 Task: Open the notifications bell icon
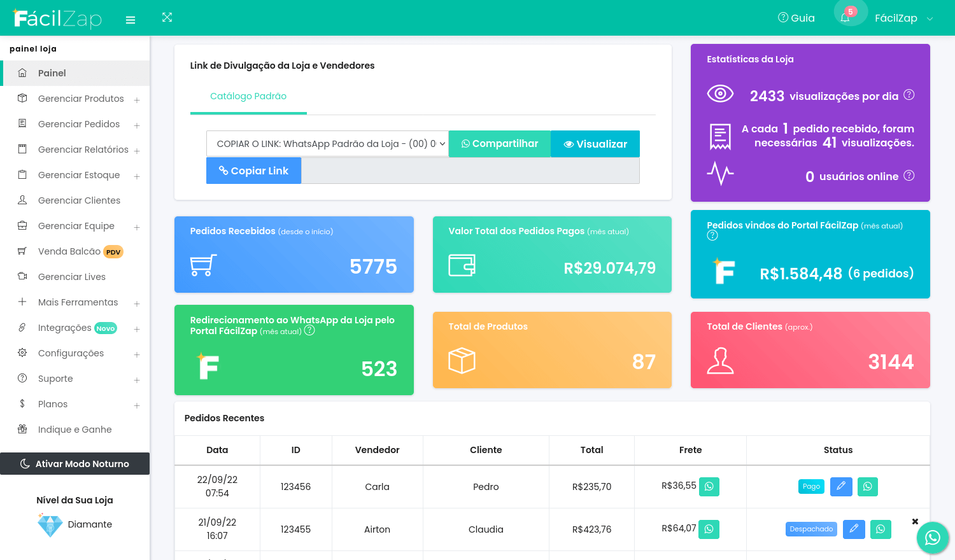tap(845, 18)
